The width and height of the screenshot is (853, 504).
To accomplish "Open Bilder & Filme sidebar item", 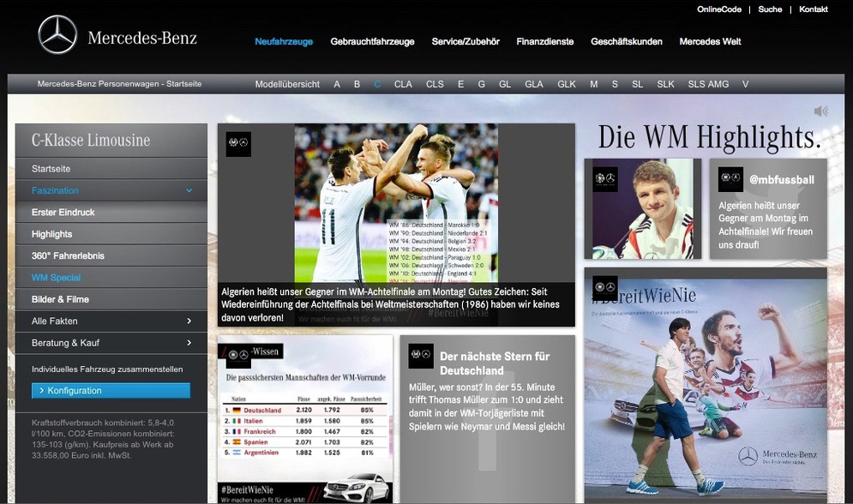I will click(111, 299).
